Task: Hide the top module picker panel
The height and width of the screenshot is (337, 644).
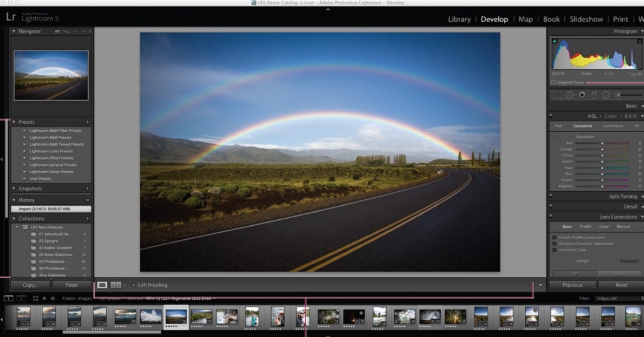Action: (328, 9)
